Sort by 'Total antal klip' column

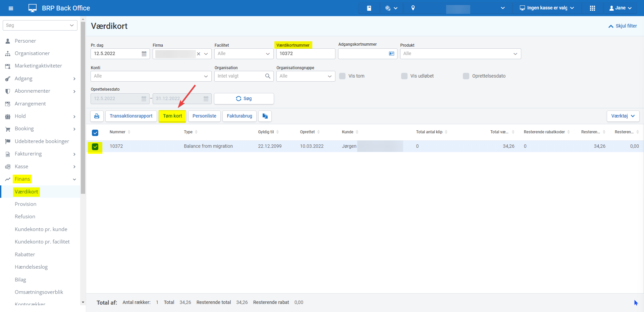click(432, 132)
